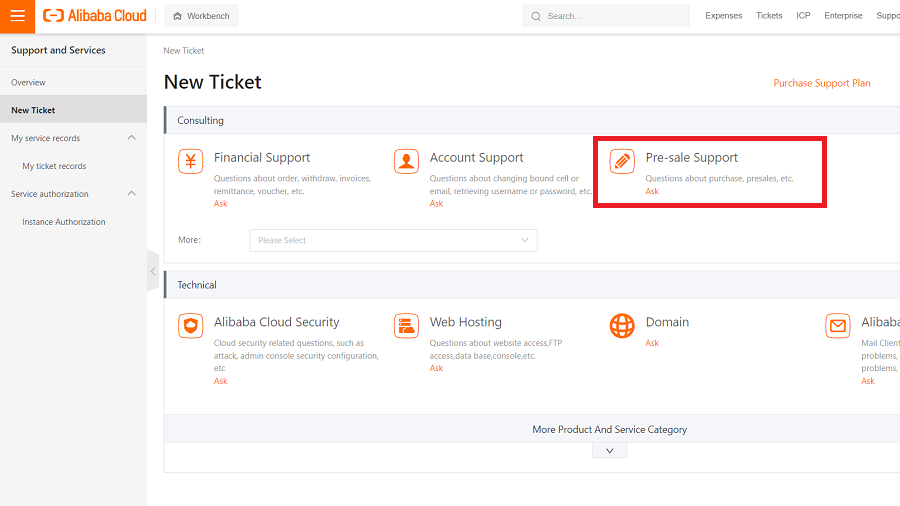900x506 pixels.
Task: Click the Account Support person icon
Action: click(x=406, y=161)
